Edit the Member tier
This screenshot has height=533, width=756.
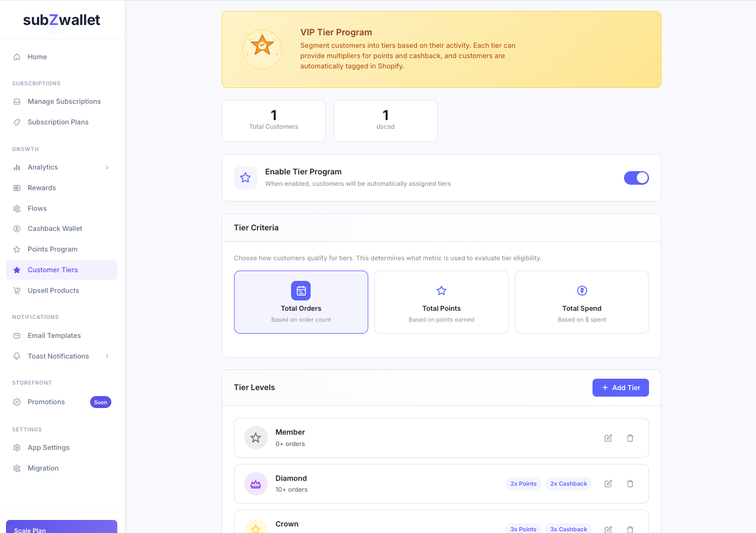pos(608,438)
